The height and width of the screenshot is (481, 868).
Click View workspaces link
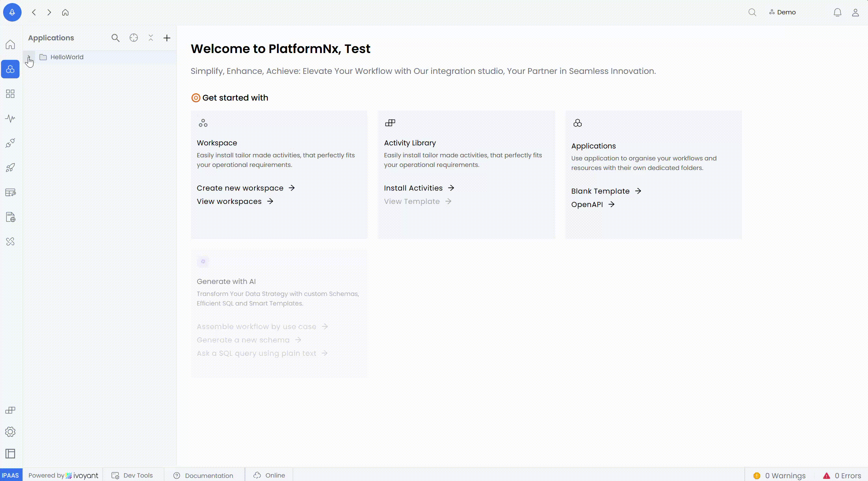(235, 201)
